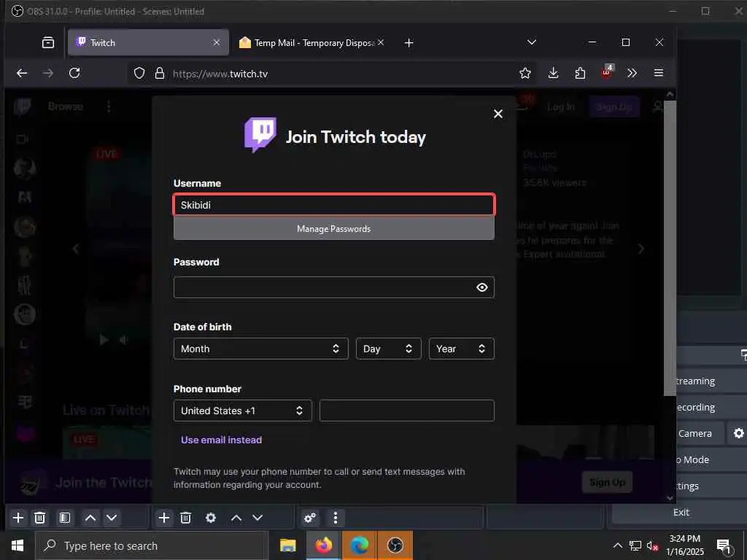Close the Join Twitch dialog
This screenshot has width=747, height=560.
pos(498,114)
